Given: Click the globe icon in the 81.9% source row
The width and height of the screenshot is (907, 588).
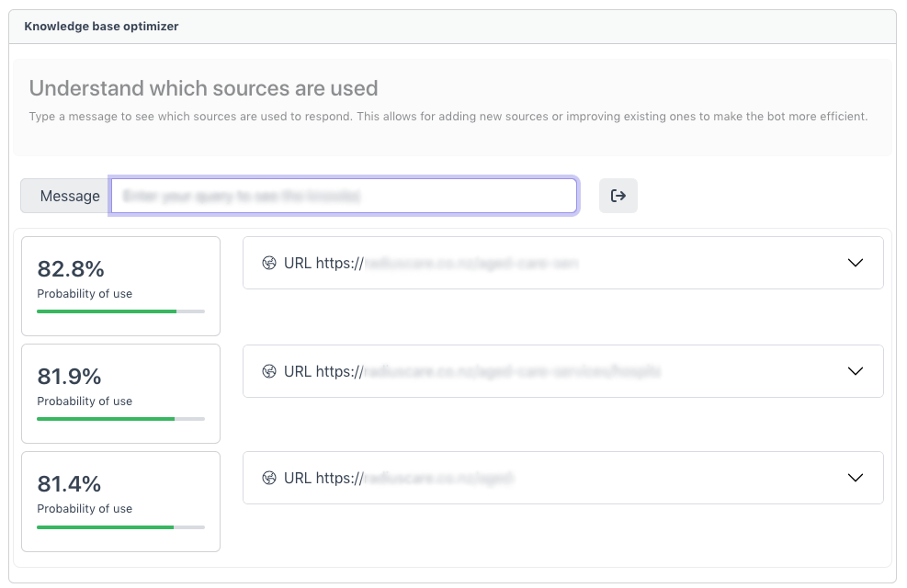Looking at the screenshot, I should coord(269,371).
